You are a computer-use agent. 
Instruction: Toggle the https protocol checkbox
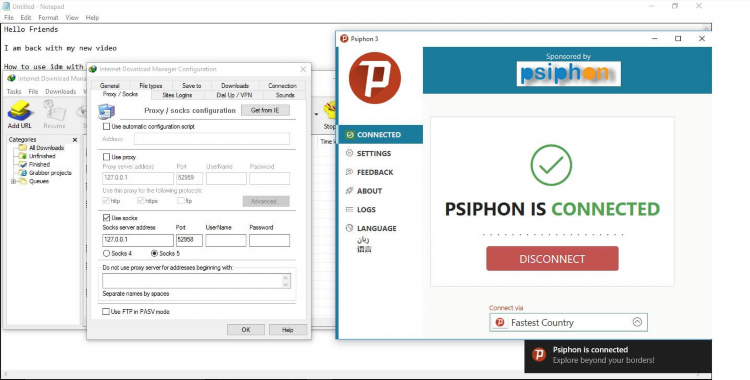(141, 201)
